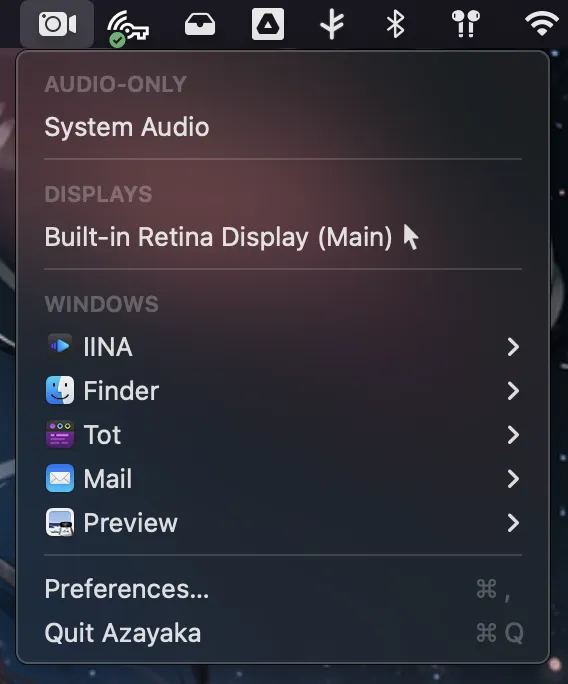Click the Finder app icon
The image size is (568, 684).
[60, 390]
